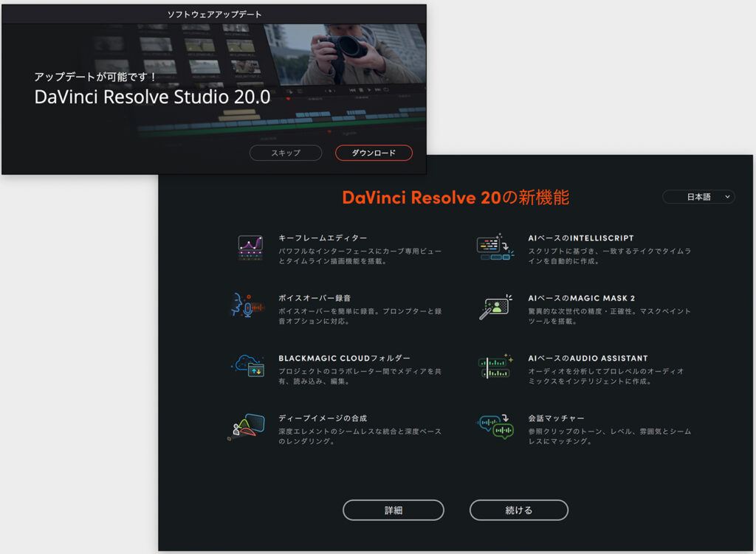Click the AI Audio Assistant icon
The image size is (756, 554).
point(495,366)
